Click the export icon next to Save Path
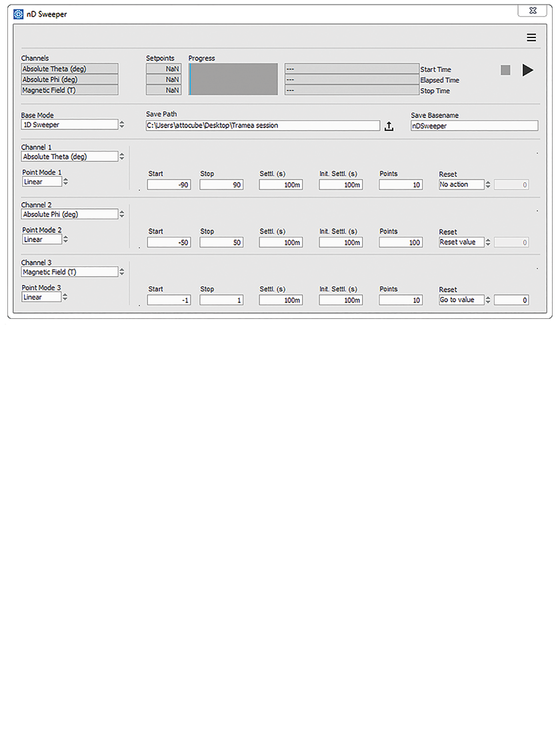 point(390,125)
